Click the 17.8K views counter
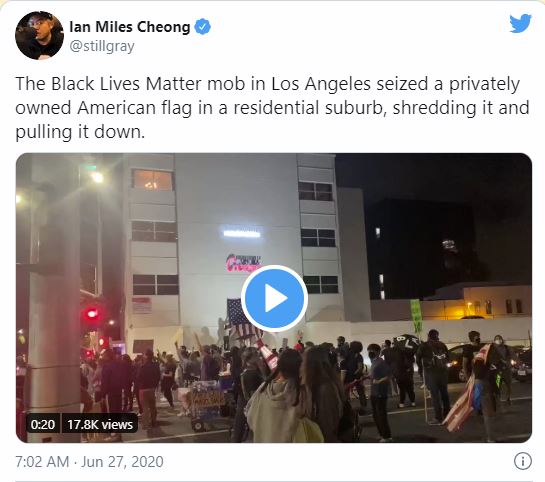Screen dimensions: 545x482 (x=100, y=424)
